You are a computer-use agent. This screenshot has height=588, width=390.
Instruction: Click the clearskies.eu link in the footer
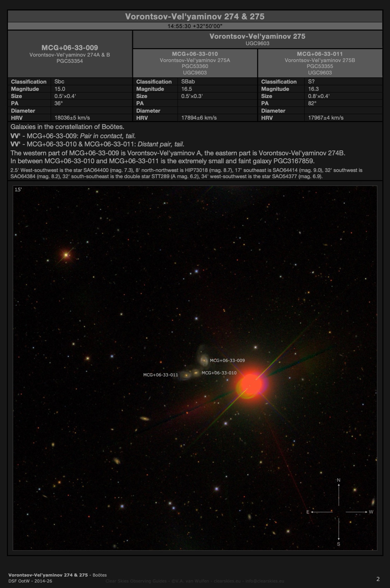(x=227, y=581)
